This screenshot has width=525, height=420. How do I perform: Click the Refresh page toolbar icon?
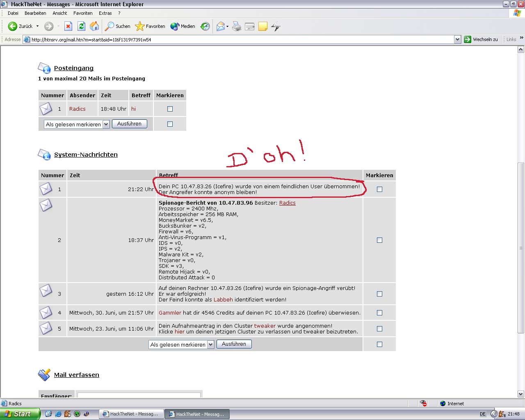point(81,26)
